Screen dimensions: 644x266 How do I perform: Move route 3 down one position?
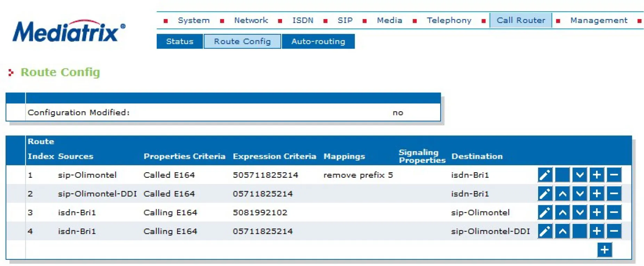coord(579,212)
